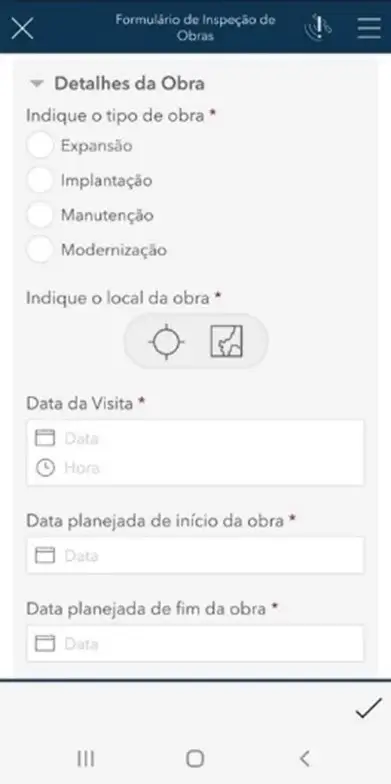Set the planned work start date
The width and height of the screenshot is (391, 784).
[195, 556]
